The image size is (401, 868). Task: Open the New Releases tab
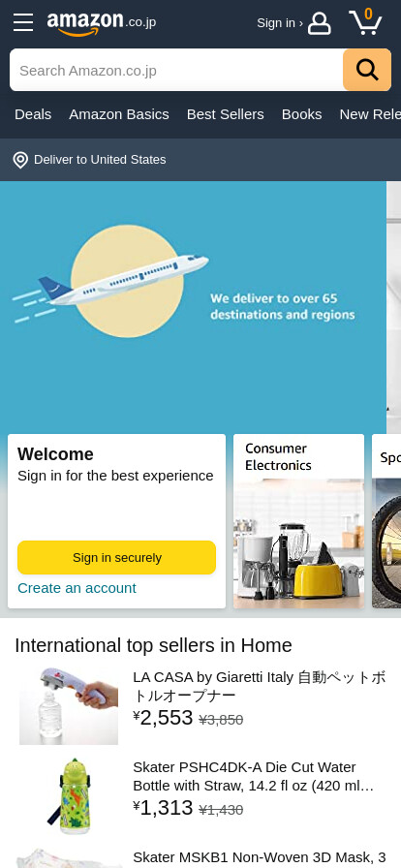[370, 114]
